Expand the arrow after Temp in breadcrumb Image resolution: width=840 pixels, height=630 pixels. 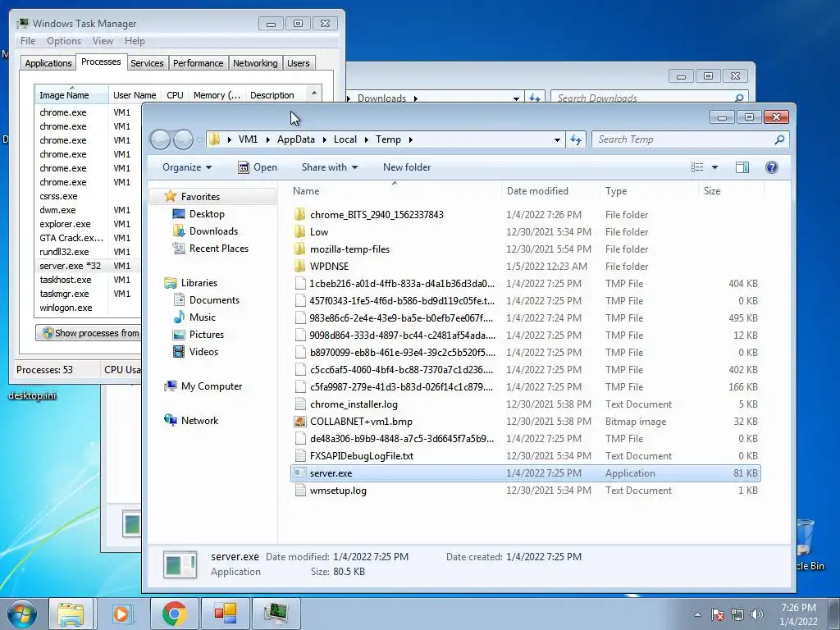click(411, 139)
